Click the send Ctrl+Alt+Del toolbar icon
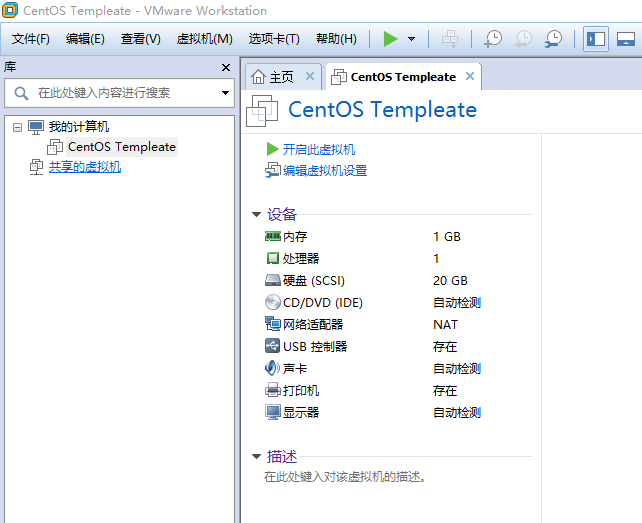 tap(450, 39)
